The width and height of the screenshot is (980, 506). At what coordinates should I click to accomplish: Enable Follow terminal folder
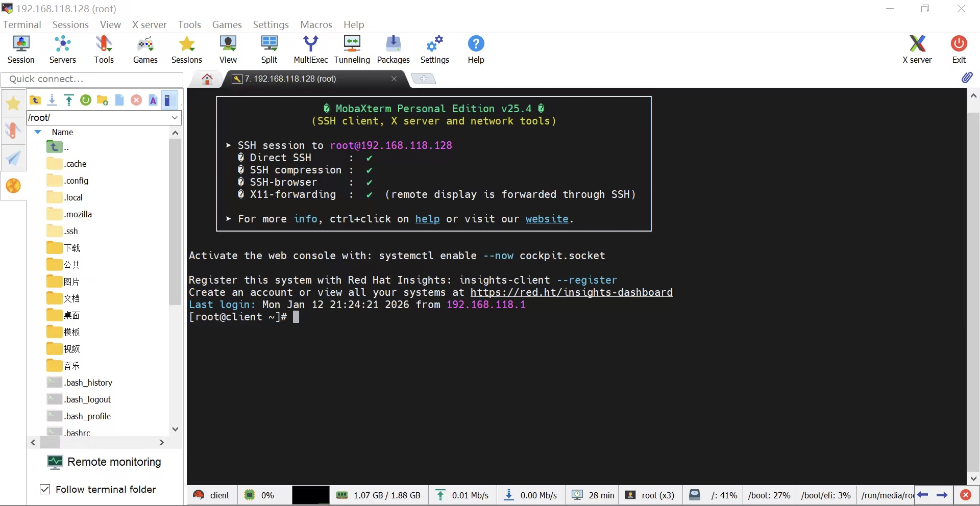45,489
